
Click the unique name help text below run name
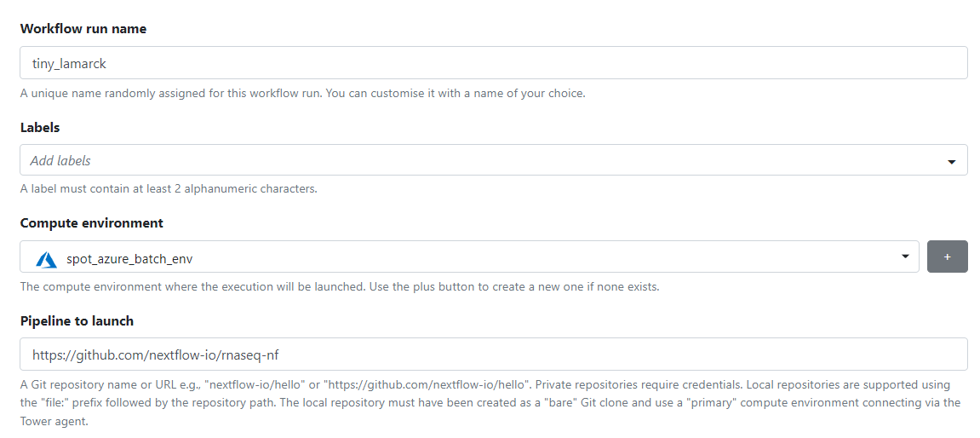302,95
